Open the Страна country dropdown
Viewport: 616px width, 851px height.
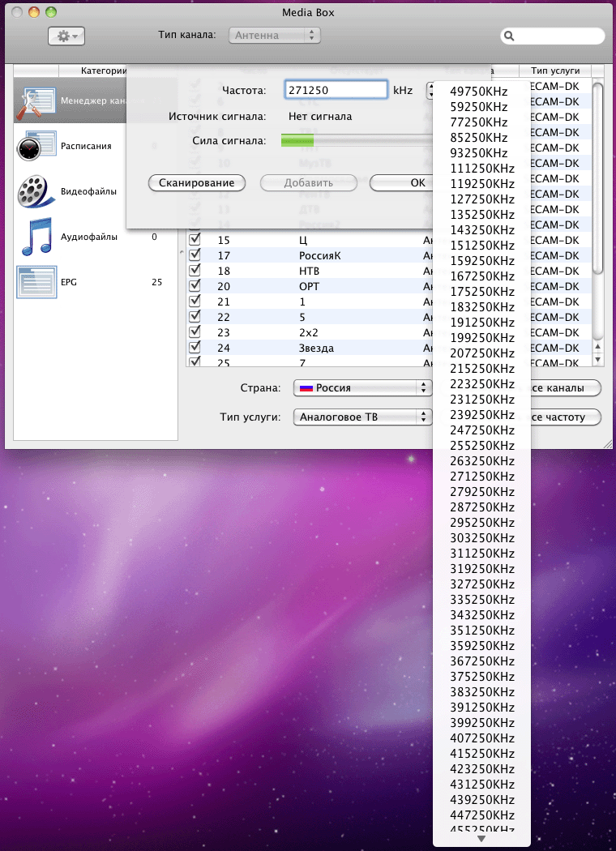coord(361,388)
